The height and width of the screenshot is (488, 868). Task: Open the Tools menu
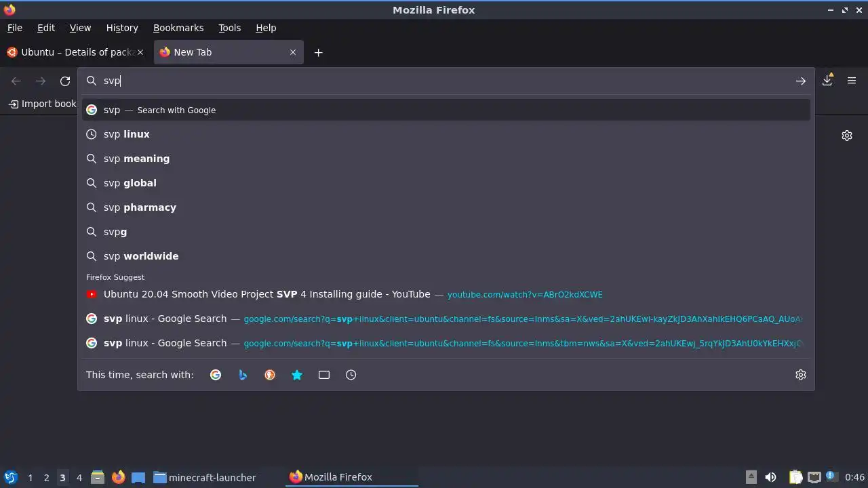pos(230,28)
